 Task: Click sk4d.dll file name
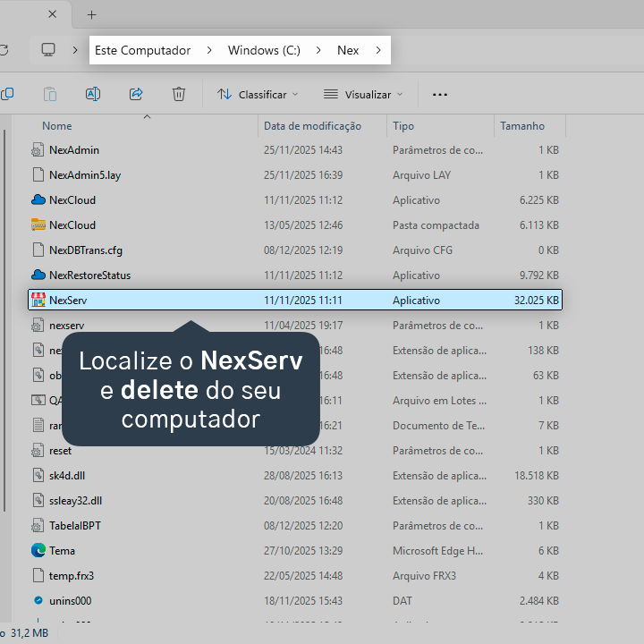click(67, 476)
